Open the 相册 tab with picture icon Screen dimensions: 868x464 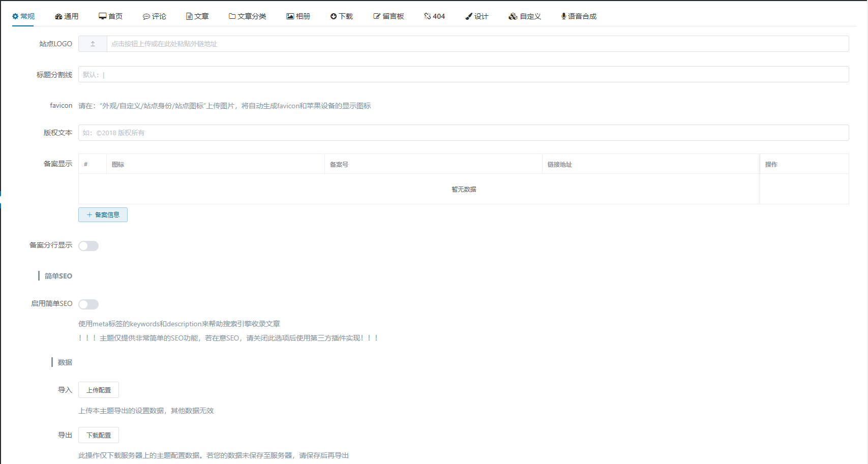click(x=298, y=16)
